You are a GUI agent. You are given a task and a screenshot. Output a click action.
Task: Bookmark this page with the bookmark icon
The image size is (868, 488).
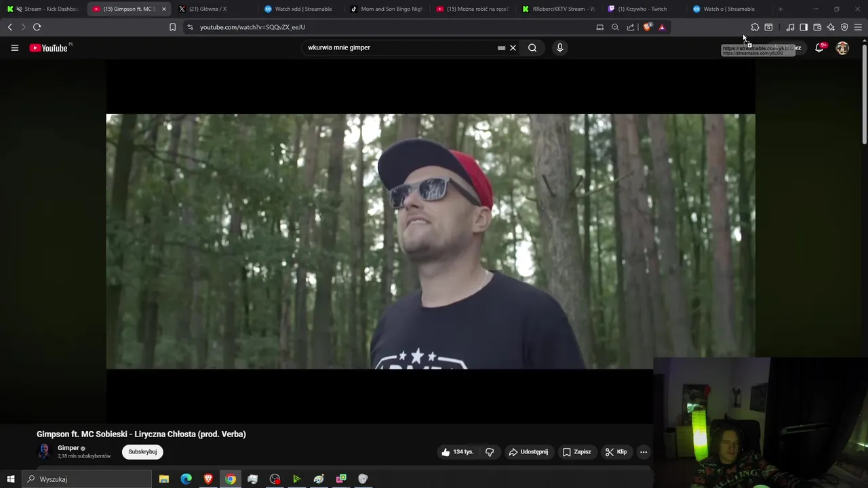pyautogui.click(x=172, y=27)
